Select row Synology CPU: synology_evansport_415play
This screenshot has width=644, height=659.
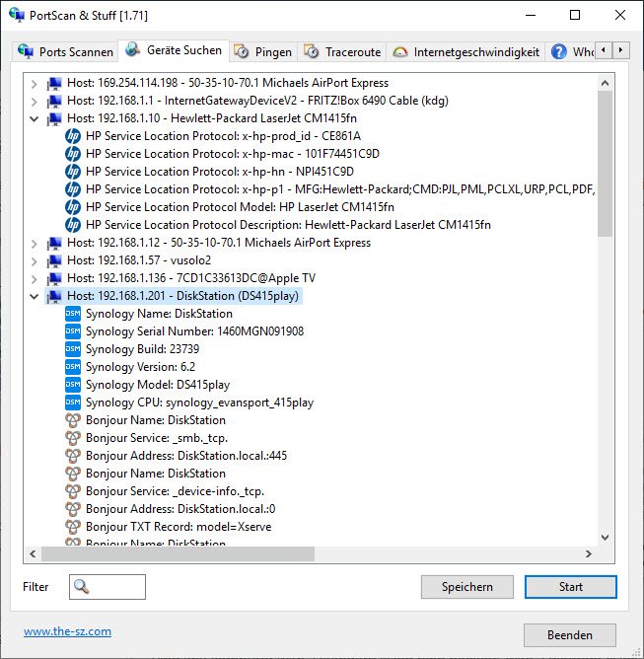coord(200,403)
